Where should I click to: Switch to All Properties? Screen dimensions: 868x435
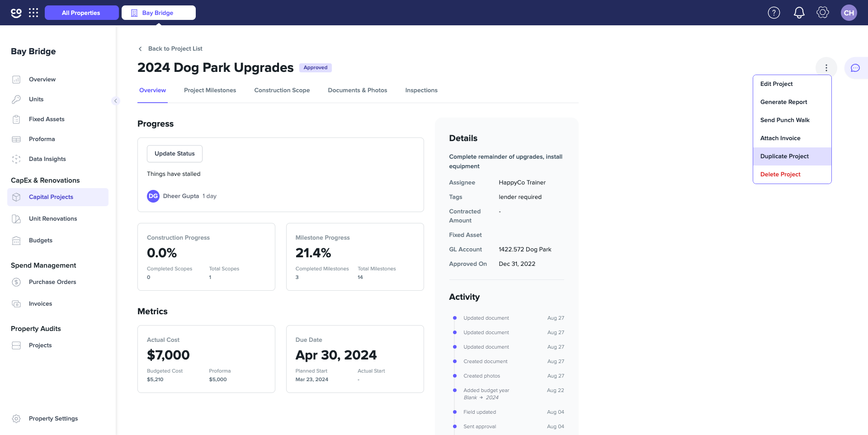81,13
